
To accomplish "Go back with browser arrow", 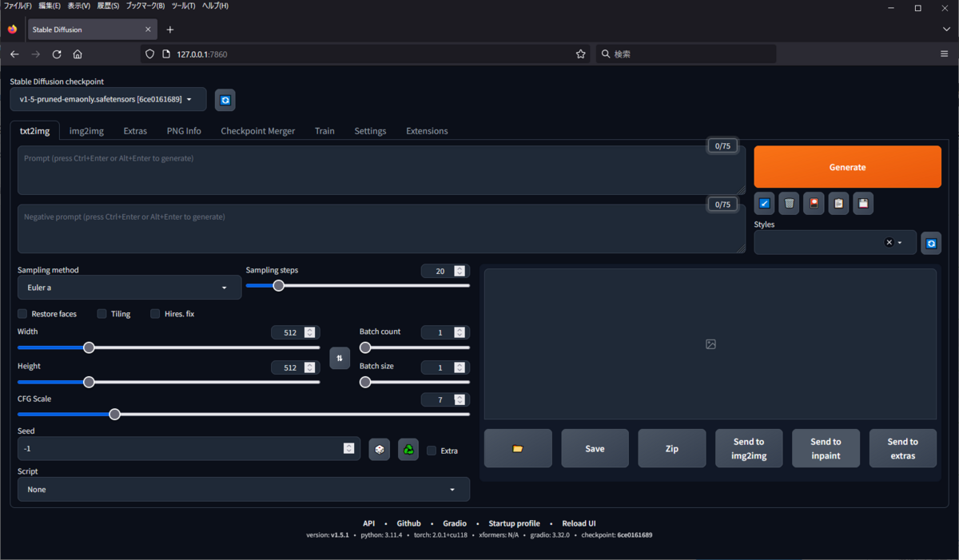I will click(14, 54).
